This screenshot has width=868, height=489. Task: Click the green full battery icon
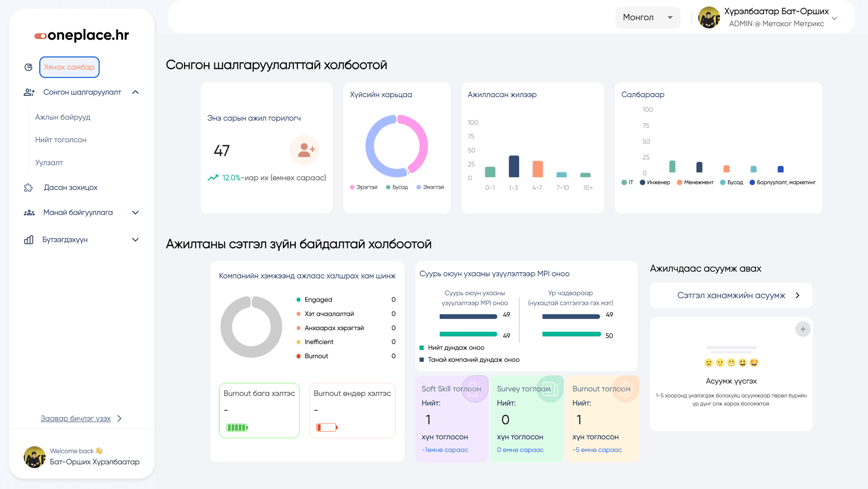tap(237, 427)
